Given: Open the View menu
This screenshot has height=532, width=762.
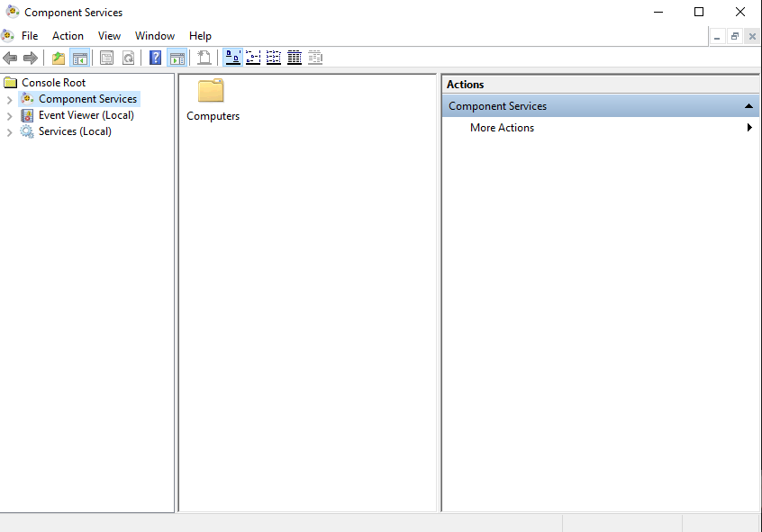Looking at the screenshot, I should [x=109, y=36].
